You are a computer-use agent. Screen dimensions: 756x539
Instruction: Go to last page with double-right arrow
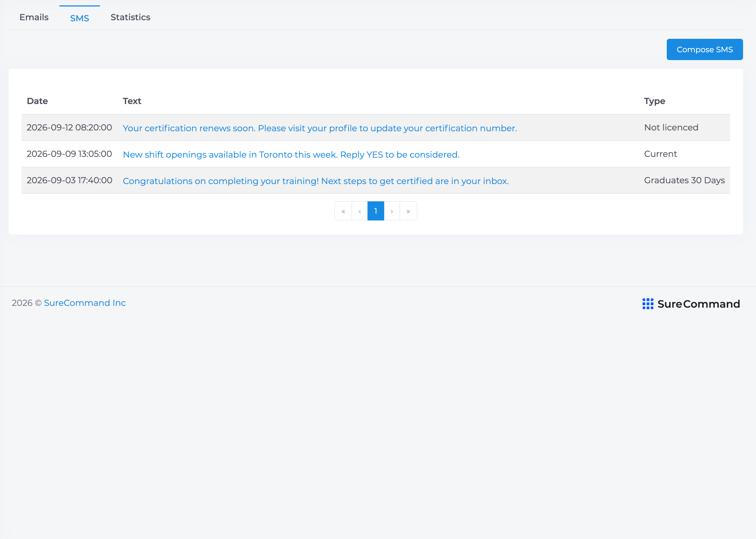point(408,211)
